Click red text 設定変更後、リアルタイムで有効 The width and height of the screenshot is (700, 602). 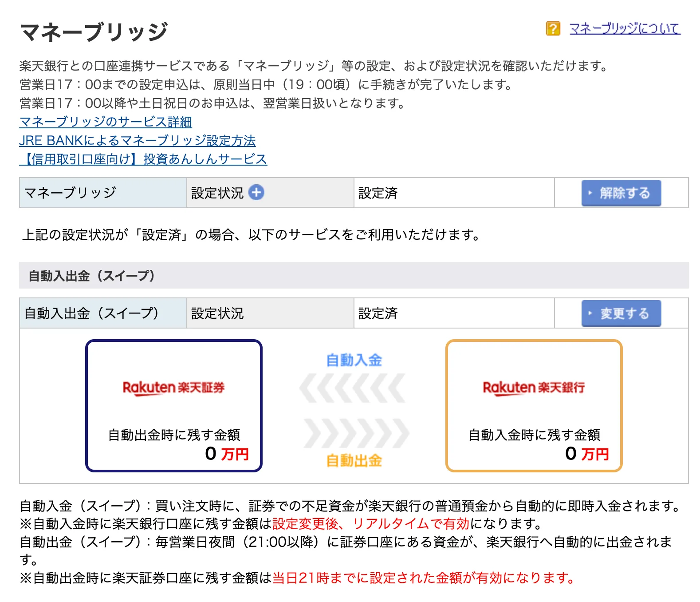tap(371, 524)
